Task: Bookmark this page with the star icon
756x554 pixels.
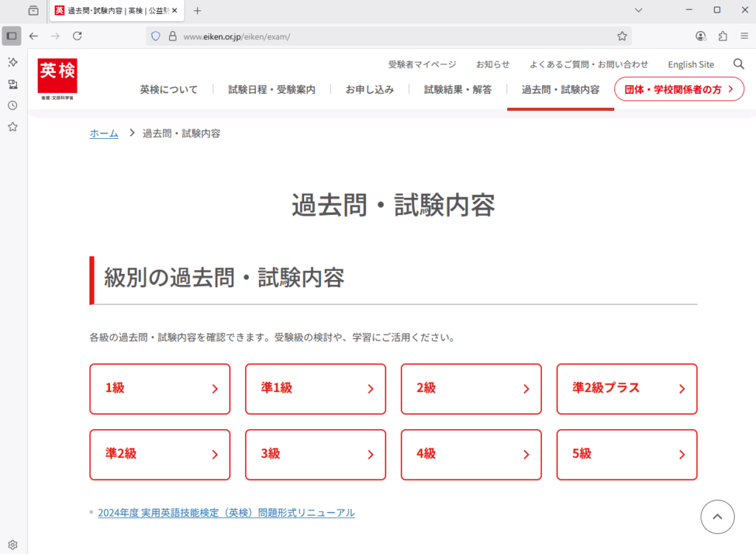Action: 622,36
